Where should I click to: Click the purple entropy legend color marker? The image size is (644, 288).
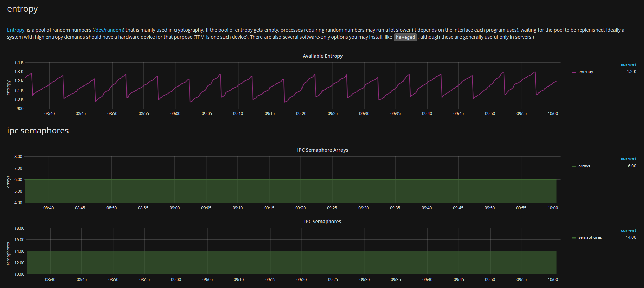(574, 72)
